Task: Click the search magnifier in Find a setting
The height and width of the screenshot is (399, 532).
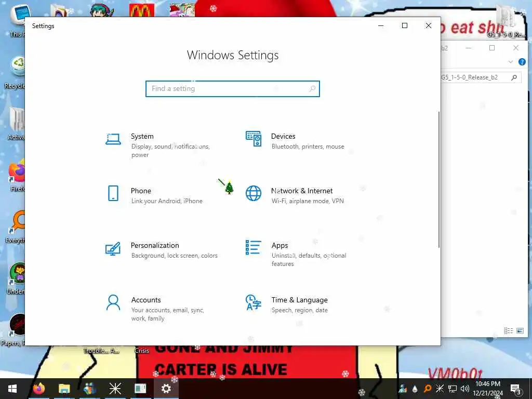Action: tap(312, 88)
